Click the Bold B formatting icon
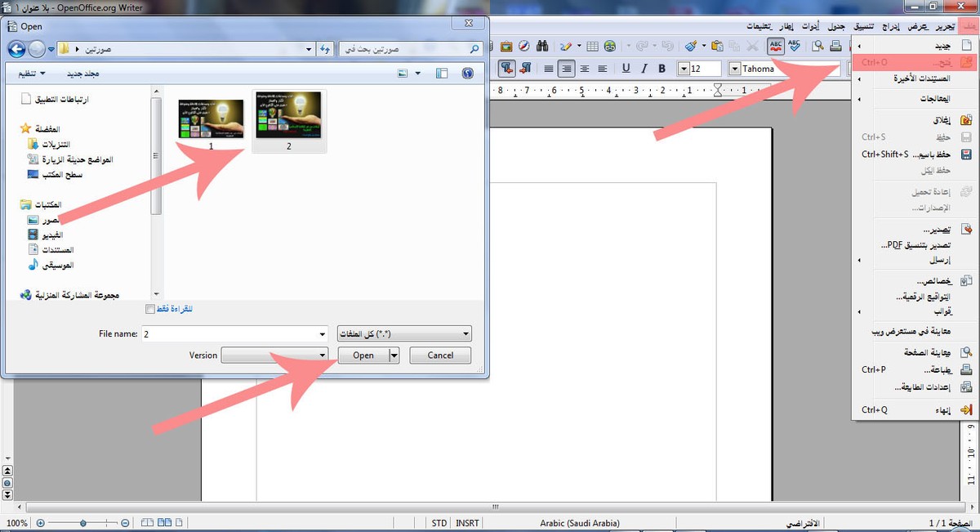980x532 pixels. click(661, 69)
